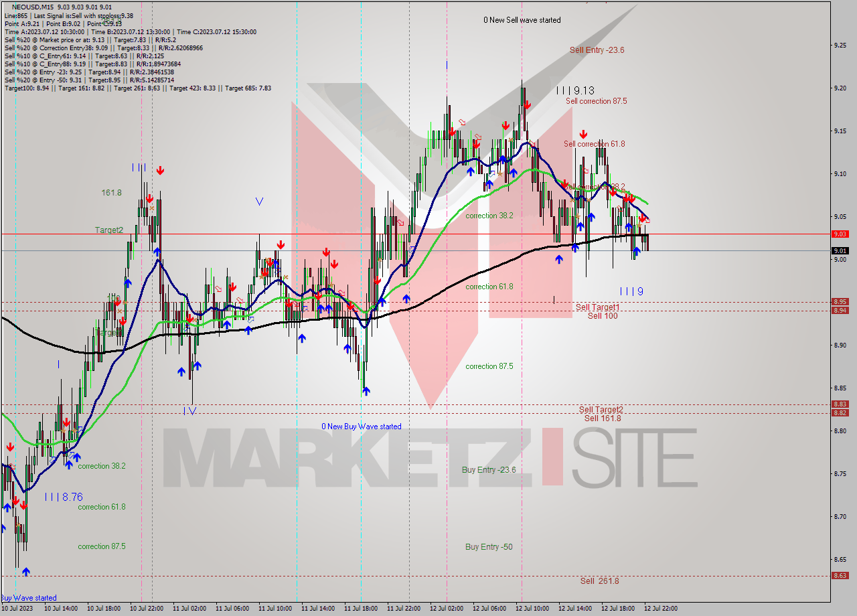Select the '12 Jul 02:00' time axis label
The image size is (857, 616).
tap(447, 609)
